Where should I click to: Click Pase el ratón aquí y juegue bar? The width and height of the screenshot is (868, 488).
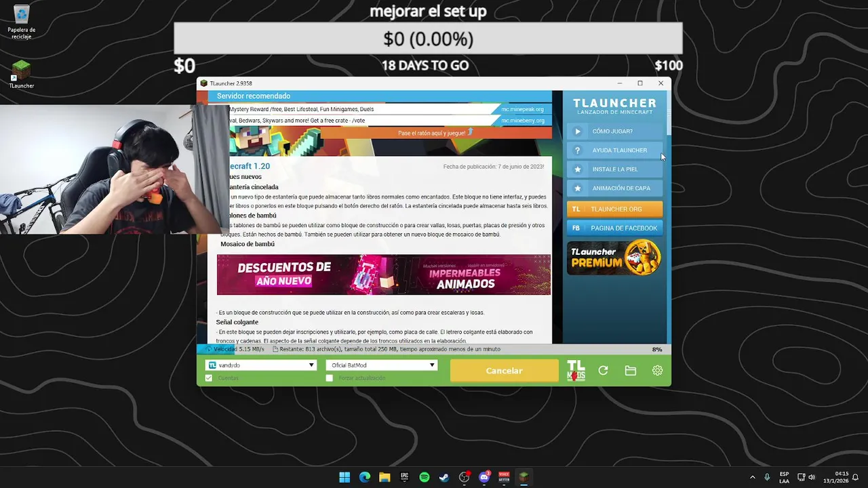tap(437, 133)
